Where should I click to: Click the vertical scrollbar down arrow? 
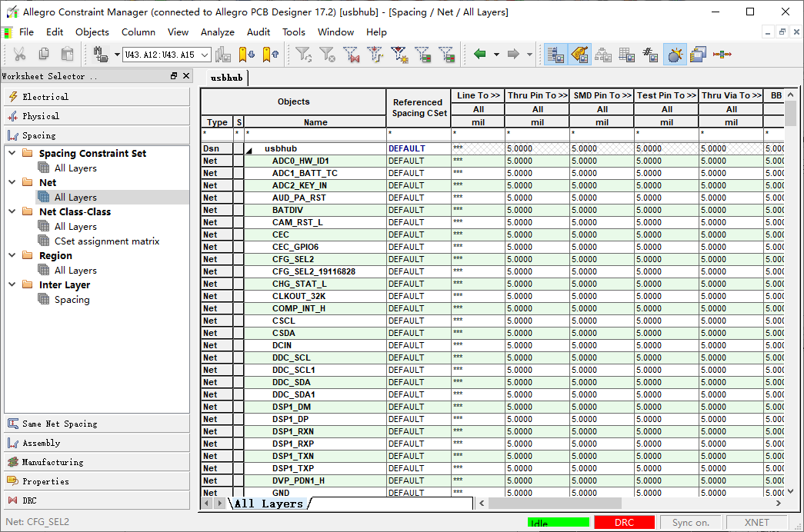(791, 491)
